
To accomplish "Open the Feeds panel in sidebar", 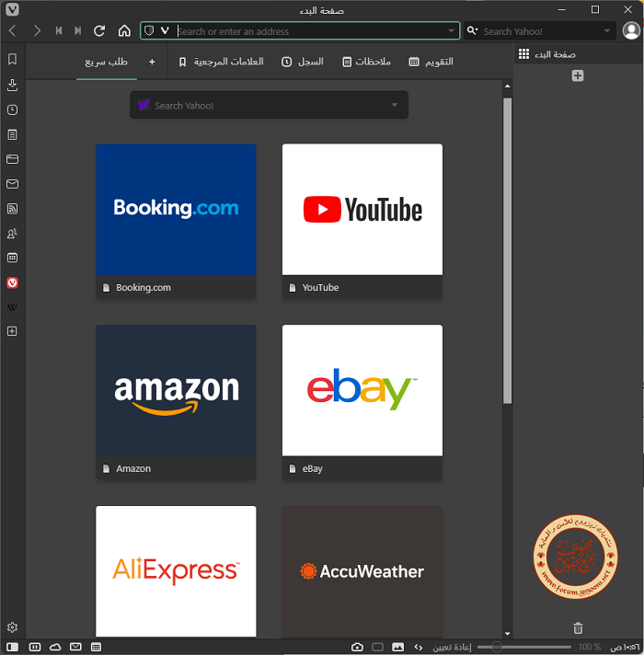I will [13, 209].
